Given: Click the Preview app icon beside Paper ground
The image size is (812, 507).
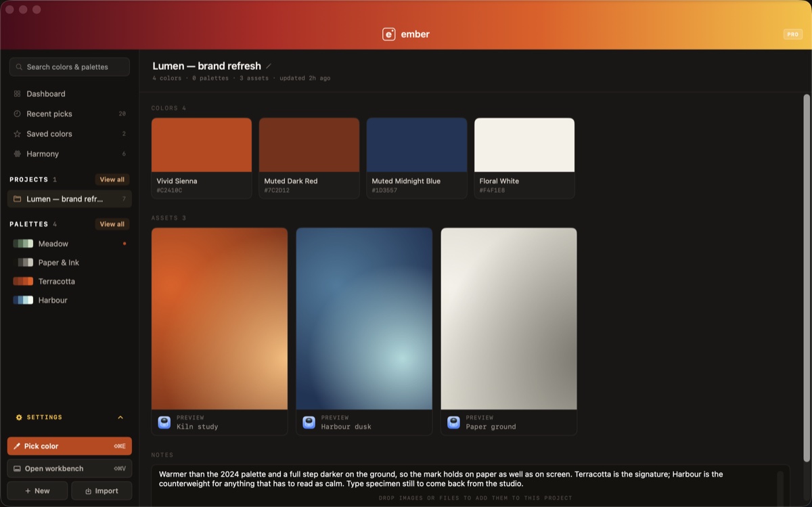Looking at the screenshot, I should 454,422.
